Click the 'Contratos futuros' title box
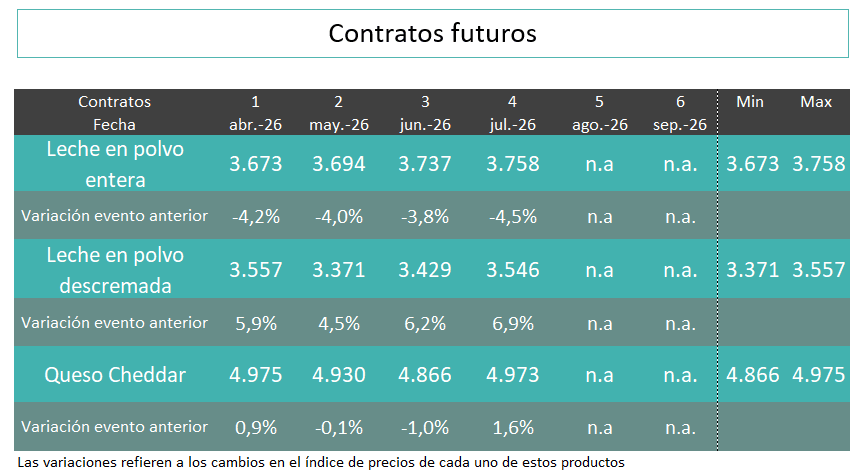 pyautogui.click(x=432, y=33)
